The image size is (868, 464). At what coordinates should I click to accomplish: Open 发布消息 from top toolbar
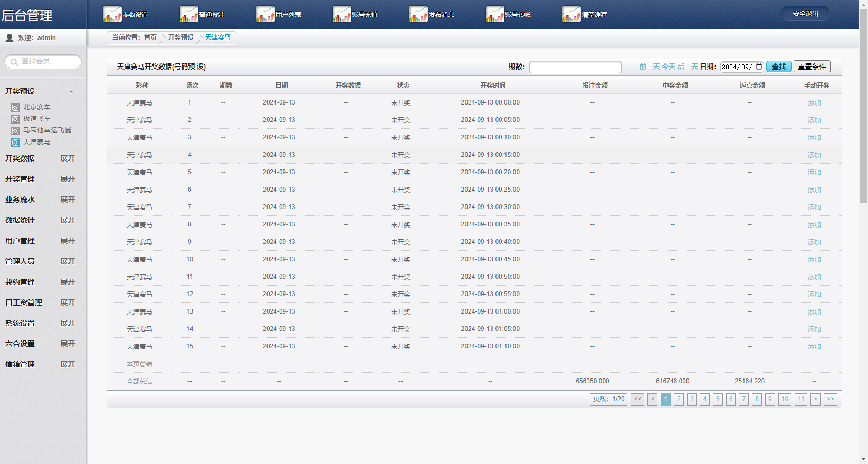click(418, 14)
